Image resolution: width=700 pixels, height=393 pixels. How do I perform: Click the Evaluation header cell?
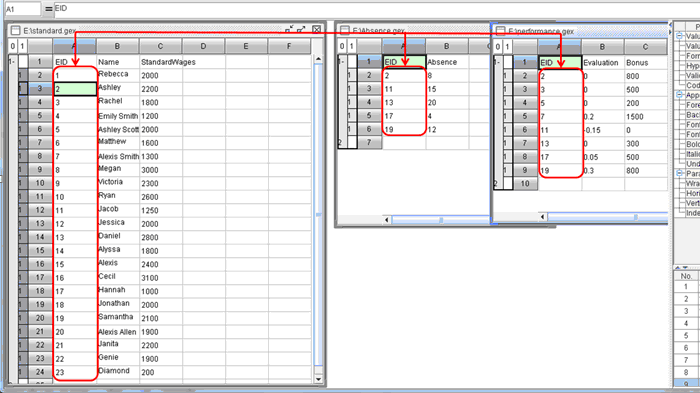pyautogui.click(x=603, y=63)
